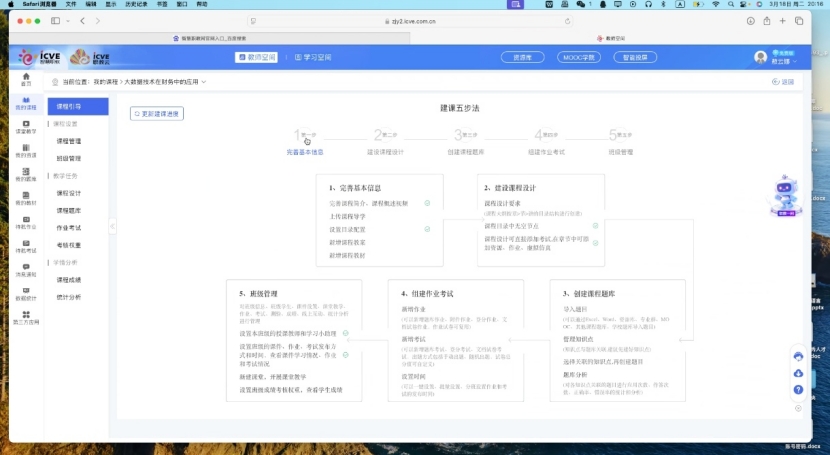Viewport: 830px width, 455px height.
Task: Open 首页 home icon in left sidebar
Action: point(25,79)
